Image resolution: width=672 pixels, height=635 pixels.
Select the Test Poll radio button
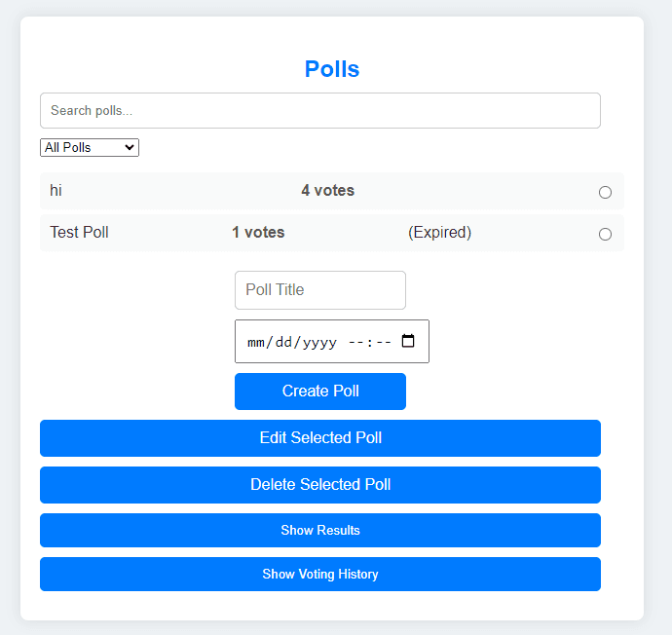coord(605,234)
